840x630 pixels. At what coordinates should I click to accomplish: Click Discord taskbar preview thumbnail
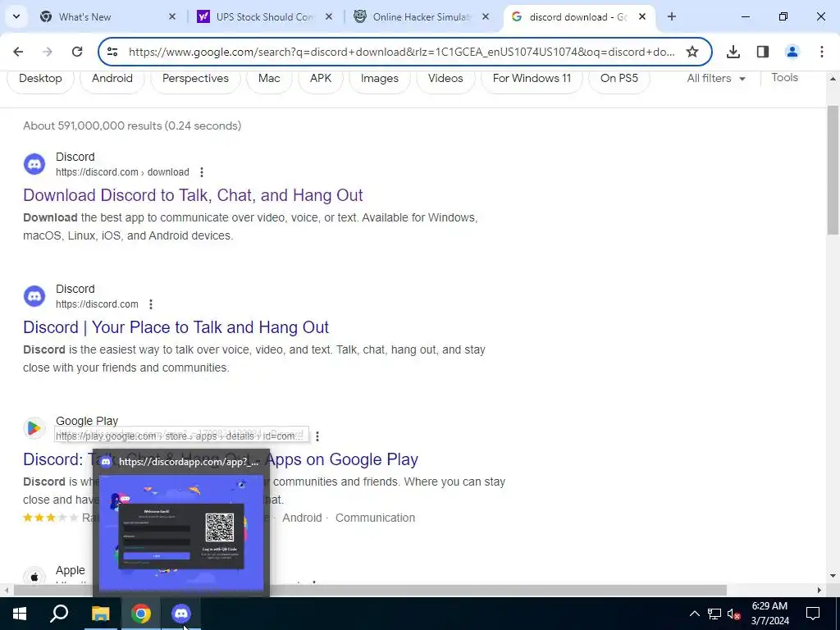181,533
